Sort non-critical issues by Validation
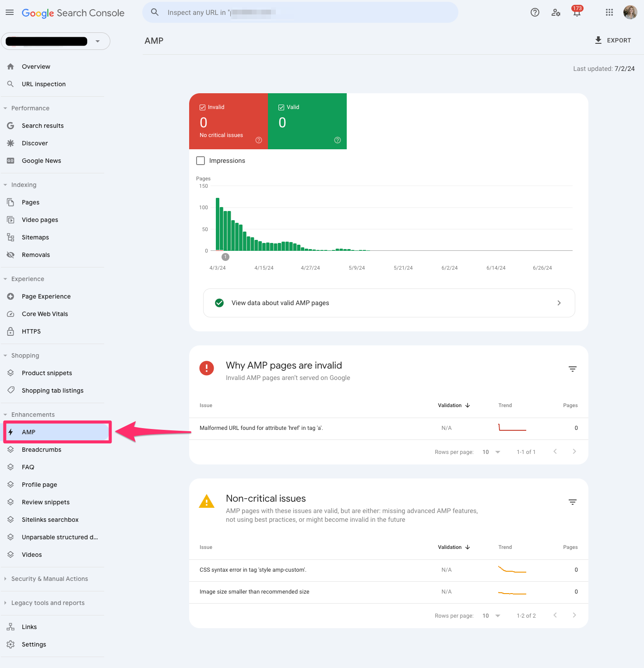Screen dimensions: 644x668 (454, 547)
